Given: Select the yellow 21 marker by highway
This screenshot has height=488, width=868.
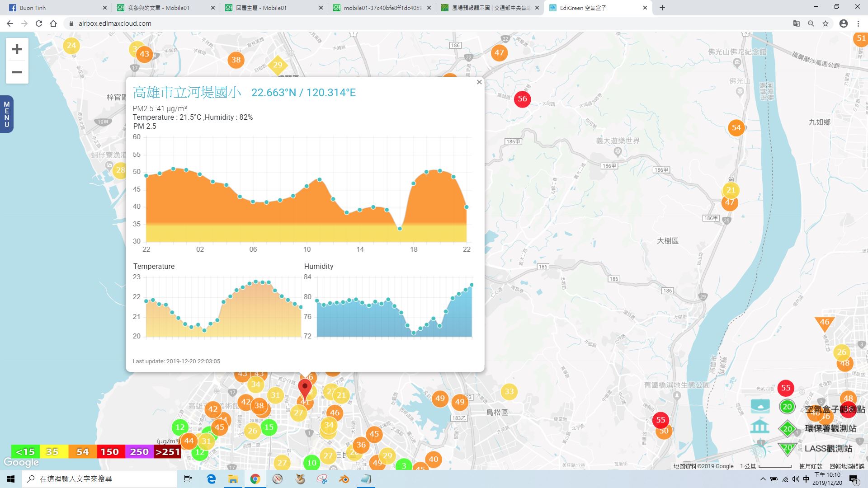Looking at the screenshot, I should pos(731,190).
